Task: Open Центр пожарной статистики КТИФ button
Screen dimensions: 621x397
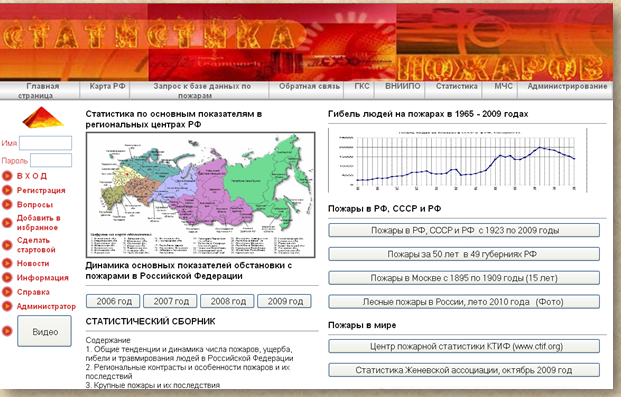Action: (x=464, y=346)
